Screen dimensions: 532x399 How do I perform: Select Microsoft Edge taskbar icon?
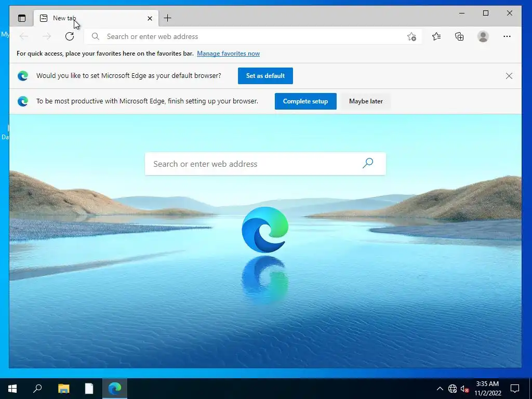pyautogui.click(x=115, y=389)
